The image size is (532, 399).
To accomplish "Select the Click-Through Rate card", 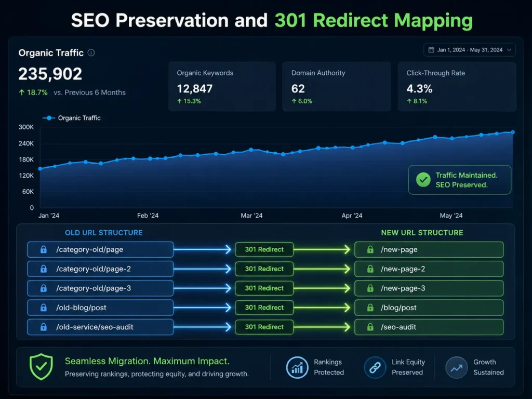I will coord(457,87).
